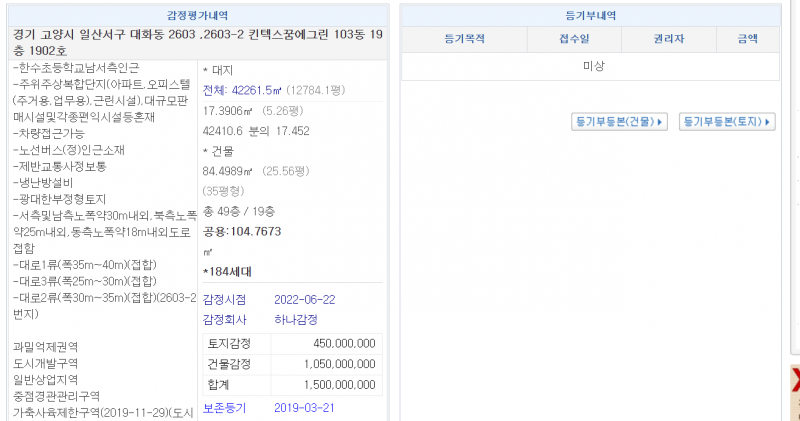Click the bold 공용:104.7673 area text

241,232
